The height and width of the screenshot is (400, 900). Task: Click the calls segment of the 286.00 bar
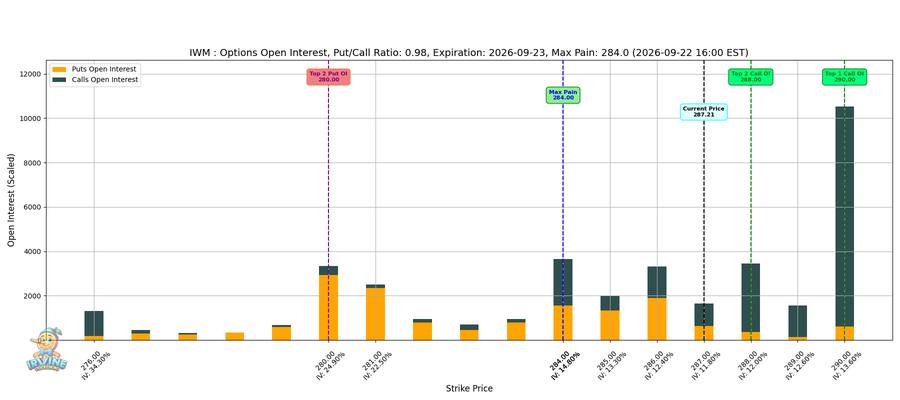point(657,282)
